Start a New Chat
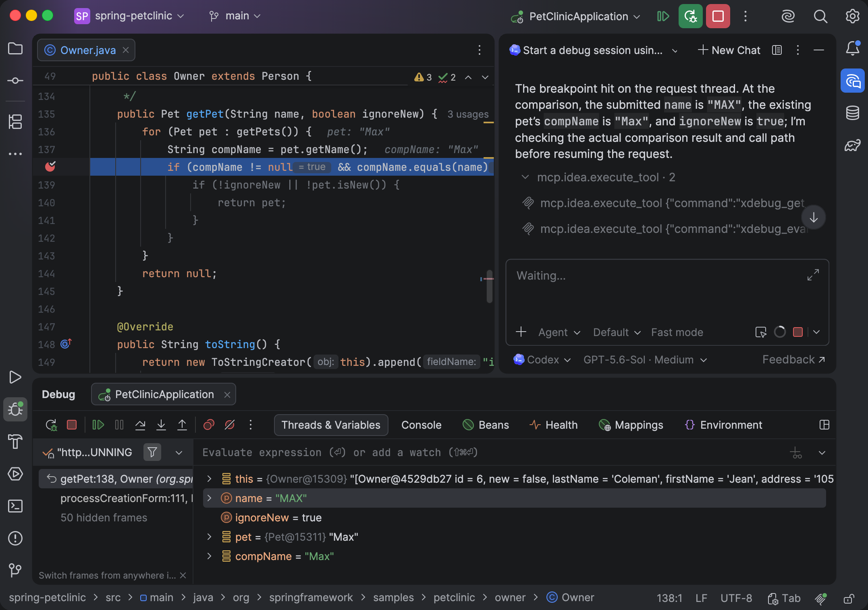The height and width of the screenshot is (610, 868). tap(729, 50)
